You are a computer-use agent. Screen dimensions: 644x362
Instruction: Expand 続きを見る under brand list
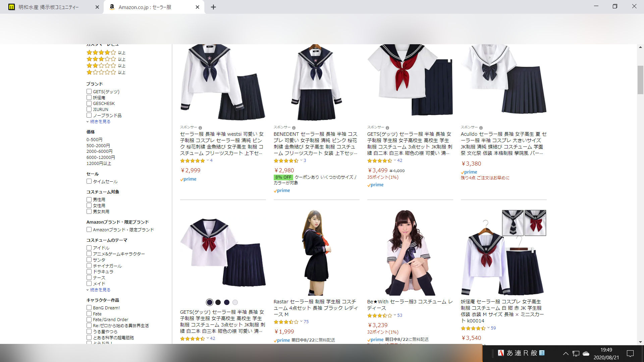(x=100, y=122)
